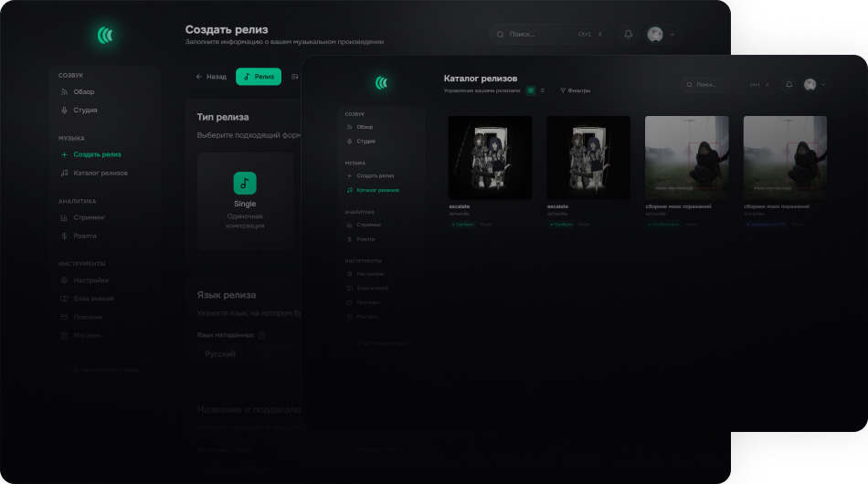
Task: Click the search magnifier icon in Каталог релизов window
Action: point(689,85)
